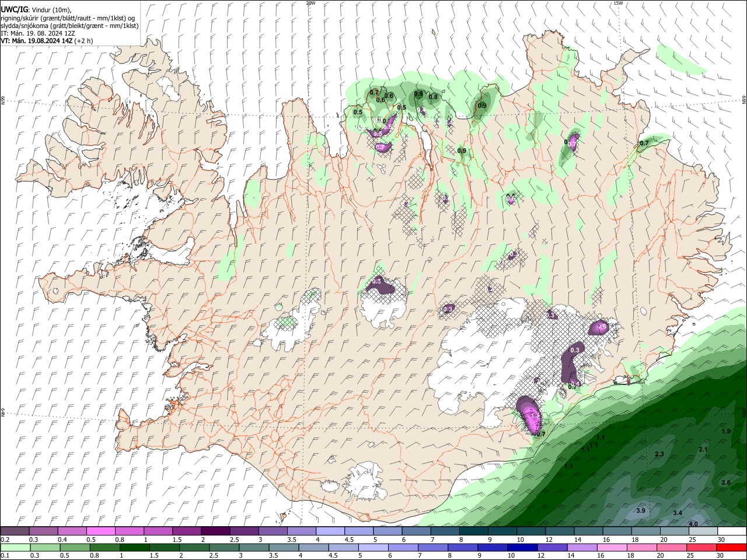
Task: Pick the upper legend swatch labeled 16
Action: [617, 531]
